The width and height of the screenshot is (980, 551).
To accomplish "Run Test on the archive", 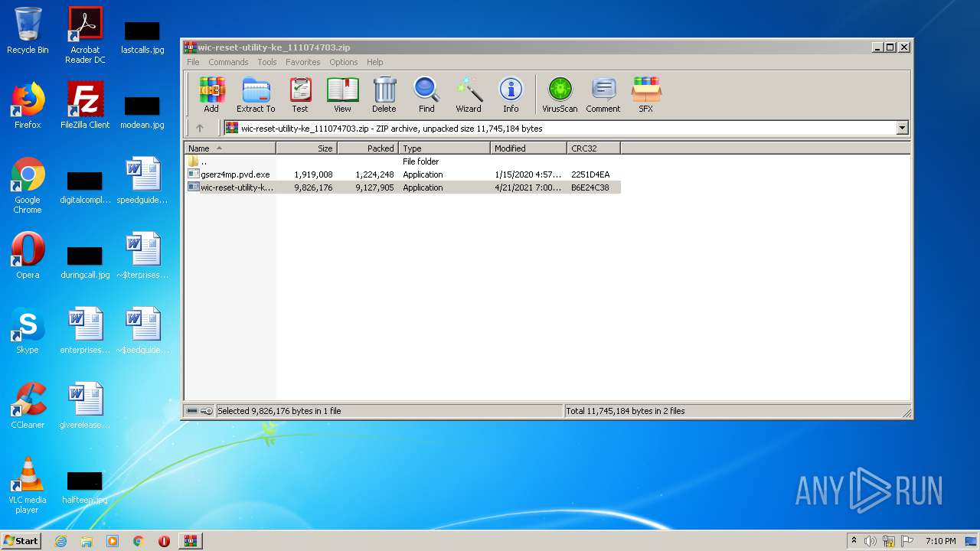I will [x=300, y=95].
